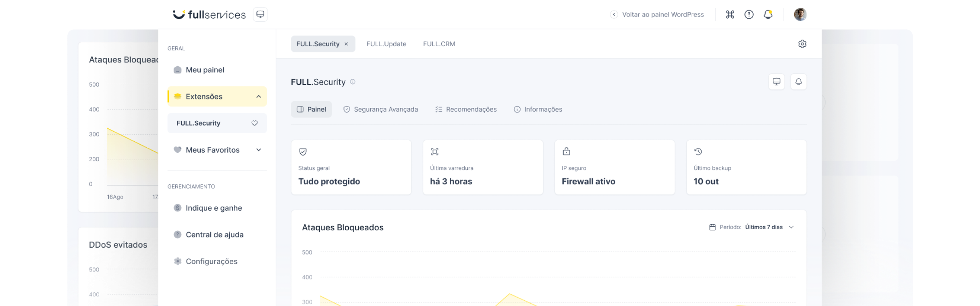Collapse the Extensões sidebar section
Image resolution: width=980 pixels, height=306 pixels.
[x=258, y=97]
